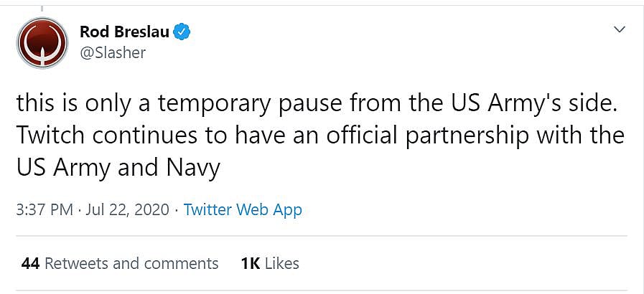Click "US Army and Navy" on last line
644x294 pixels.
[118, 167]
